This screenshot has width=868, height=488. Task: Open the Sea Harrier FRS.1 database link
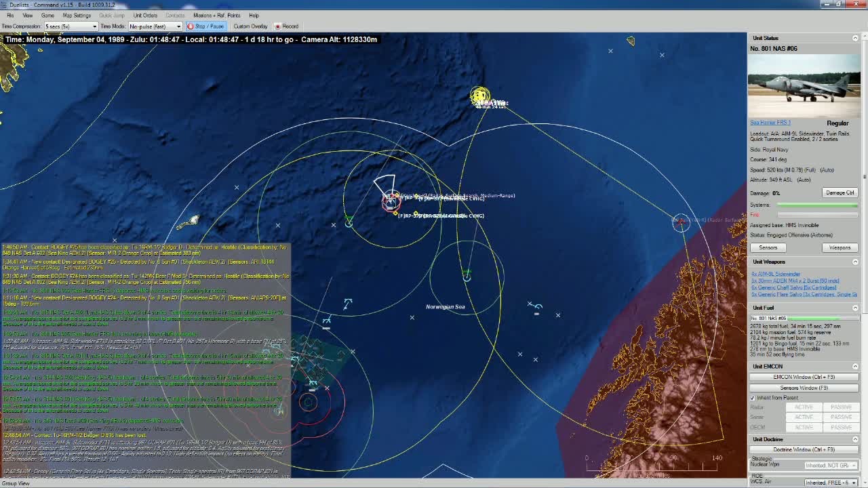(x=770, y=123)
